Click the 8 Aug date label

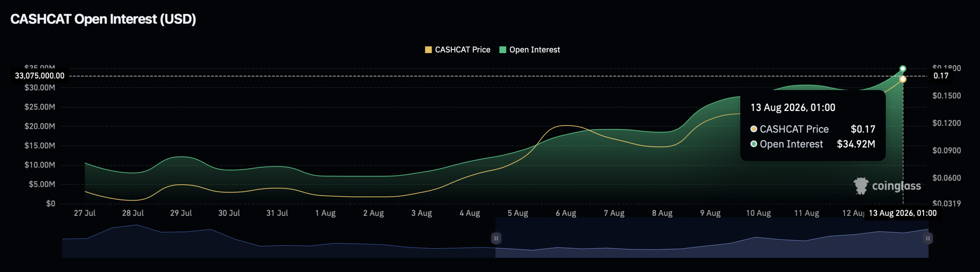tap(662, 213)
